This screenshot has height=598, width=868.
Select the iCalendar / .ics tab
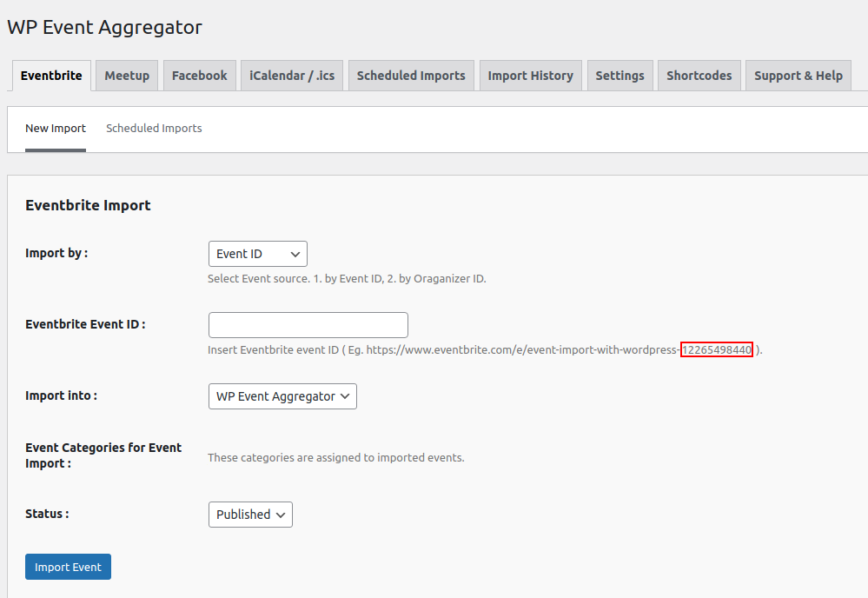tap(291, 75)
